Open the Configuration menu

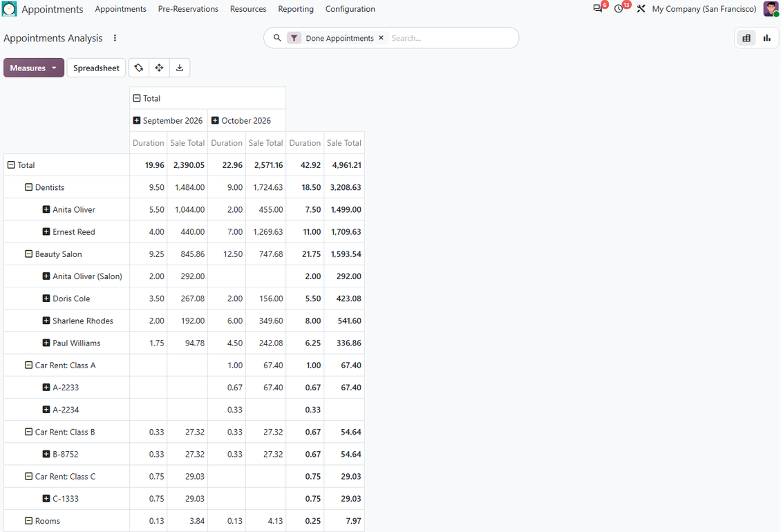[x=350, y=9]
